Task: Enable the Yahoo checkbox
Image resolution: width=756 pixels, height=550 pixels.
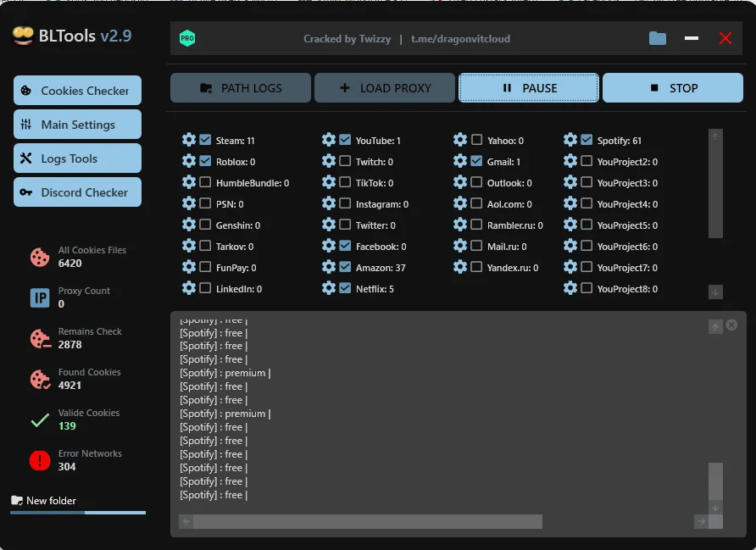Action: click(477, 140)
